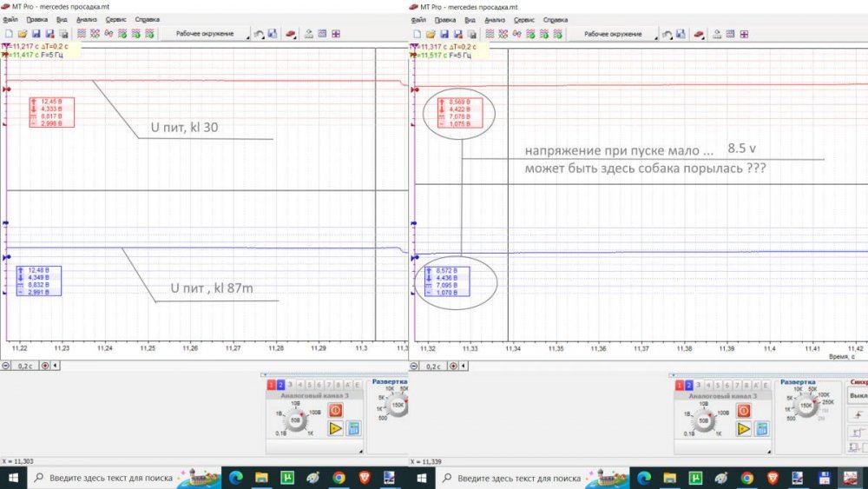Screen dimensions: 868x489
Task: Click the '0,2 c' time scale button on left
Action: pos(25,366)
